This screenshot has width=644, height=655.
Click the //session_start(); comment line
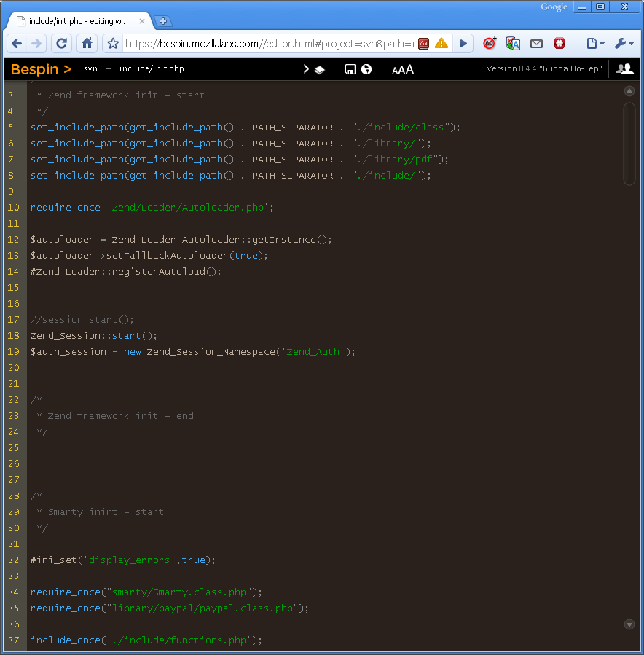(x=82, y=320)
